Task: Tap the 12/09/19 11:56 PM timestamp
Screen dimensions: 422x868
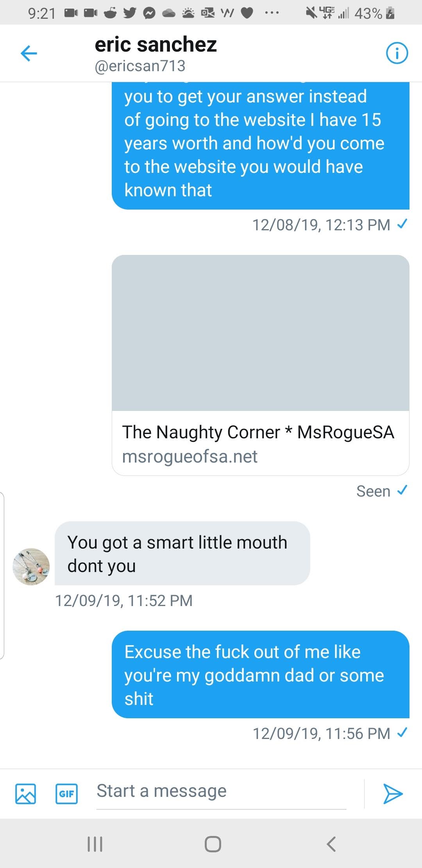Action: [x=321, y=733]
